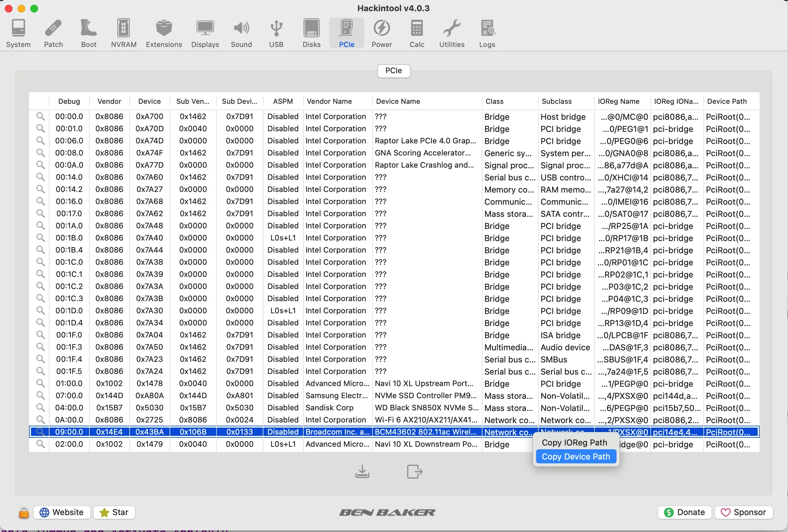
Task: Select the PCIe tab label
Action: [393, 71]
